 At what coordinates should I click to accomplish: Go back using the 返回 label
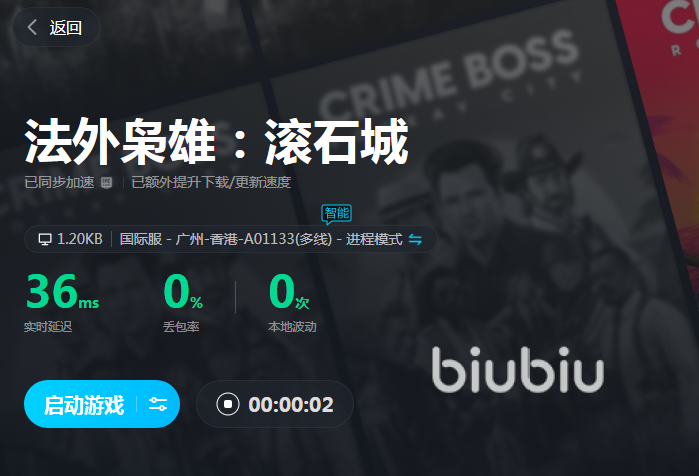[x=66, y=28]
